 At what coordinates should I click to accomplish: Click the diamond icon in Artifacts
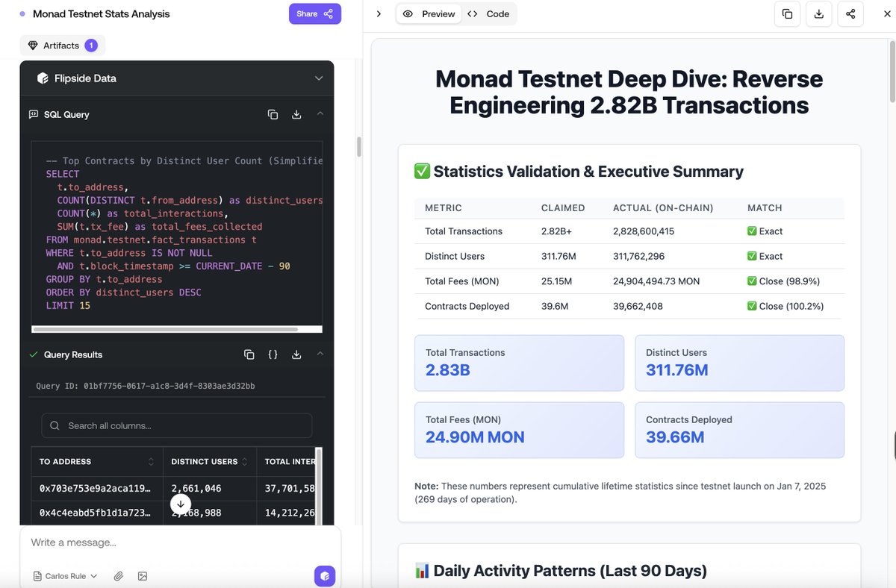coord(33,46)
